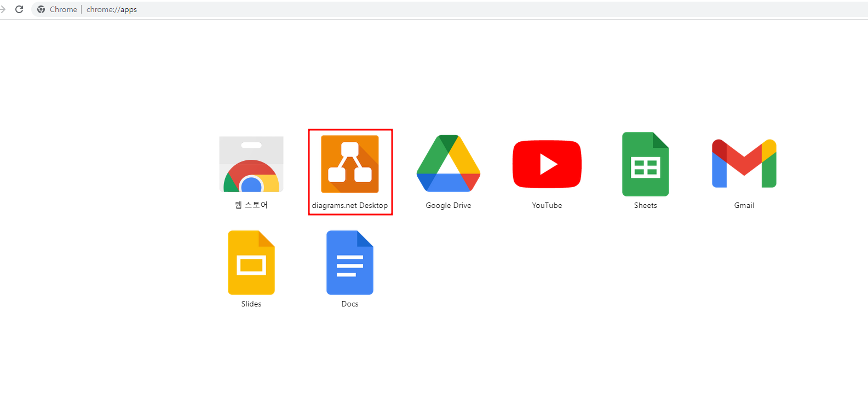Click the 'diagrams.net Desktop' label
Screen dimensions: 868x417
click(350, 205)
